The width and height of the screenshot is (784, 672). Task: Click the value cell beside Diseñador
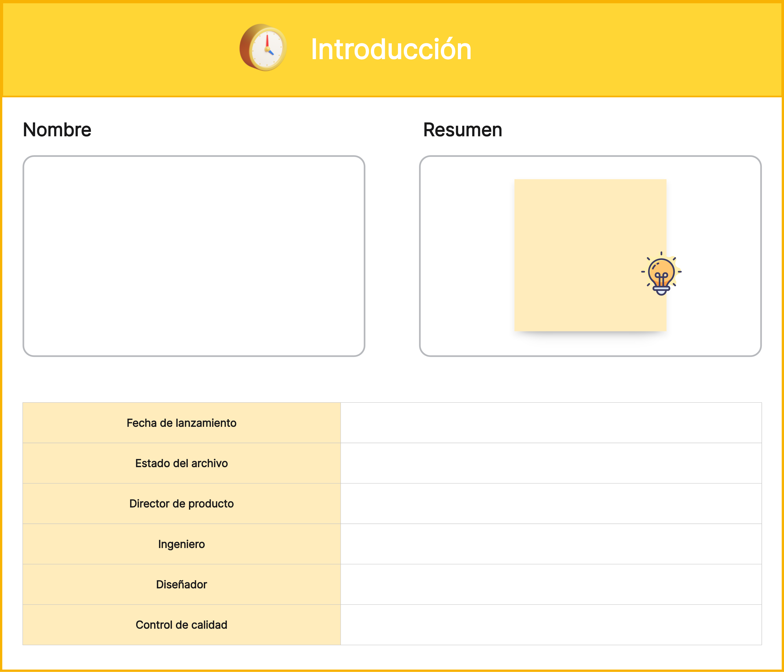click(x=551, y=585)
